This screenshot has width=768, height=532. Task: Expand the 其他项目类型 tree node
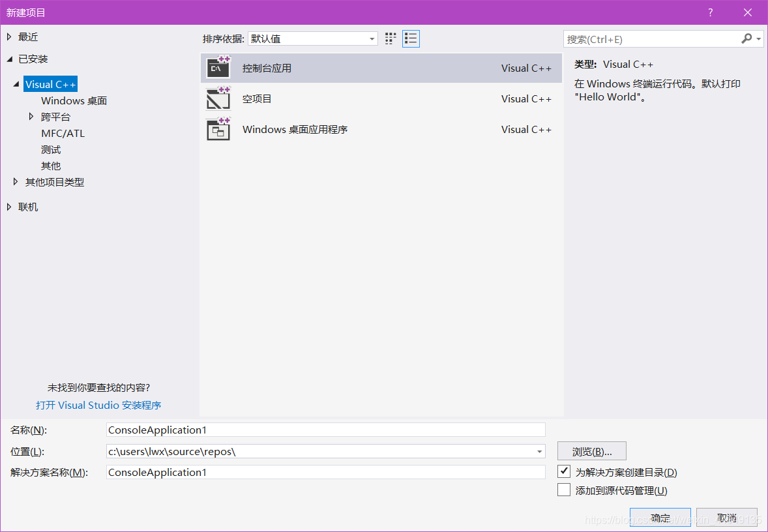(16, 182)
